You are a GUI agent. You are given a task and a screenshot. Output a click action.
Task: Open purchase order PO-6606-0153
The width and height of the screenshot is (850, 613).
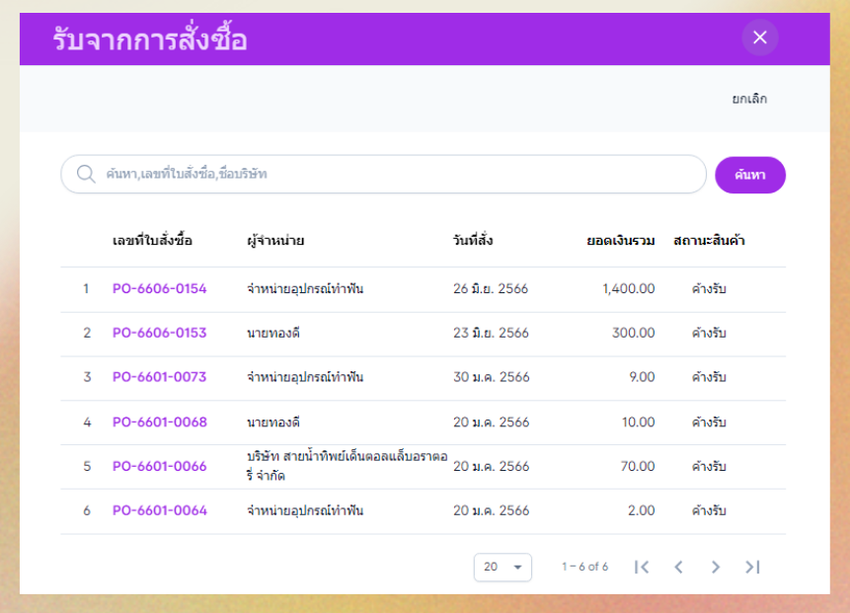coord(159,333)
